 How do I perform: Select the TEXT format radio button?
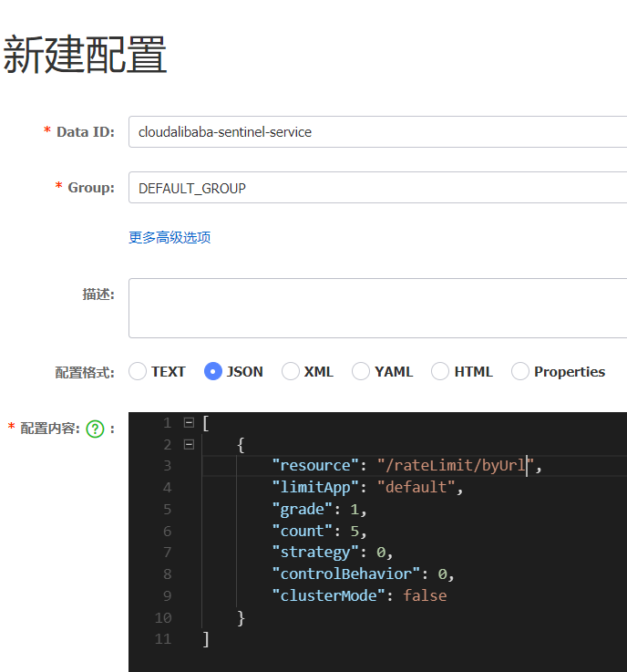(x=138, y=371)
